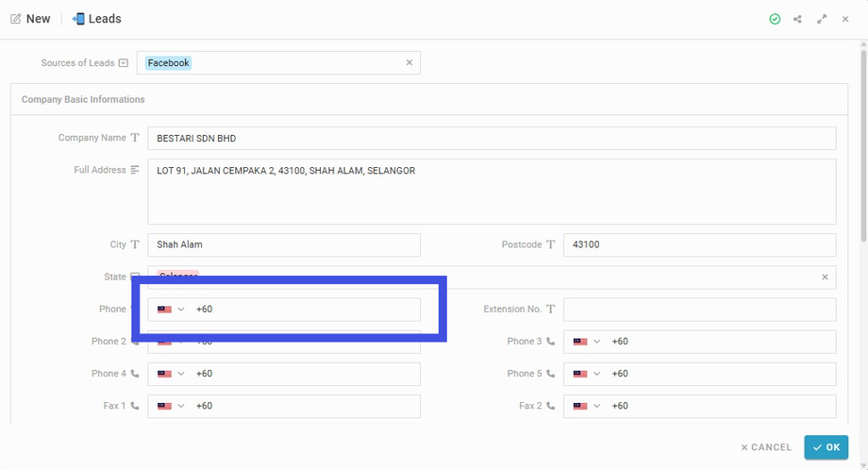Click the Phone 4 handset icon
The height and width of the screenshot is (470, 868).
135,374
